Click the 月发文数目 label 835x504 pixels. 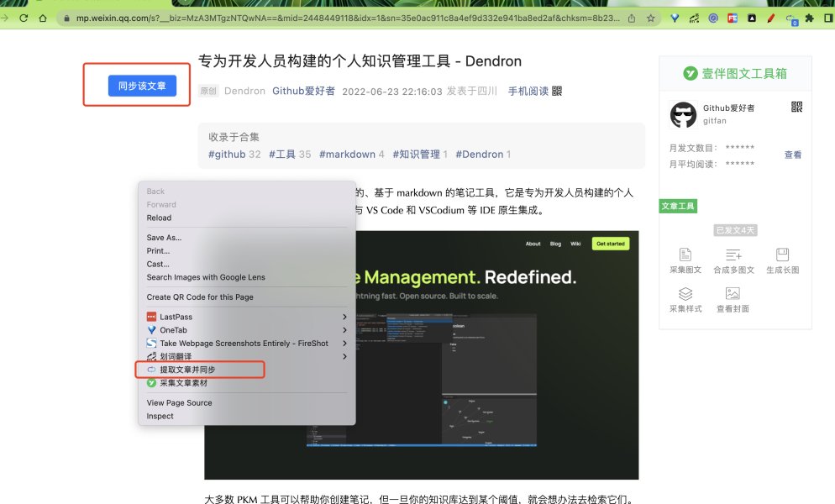coord(693,148)
